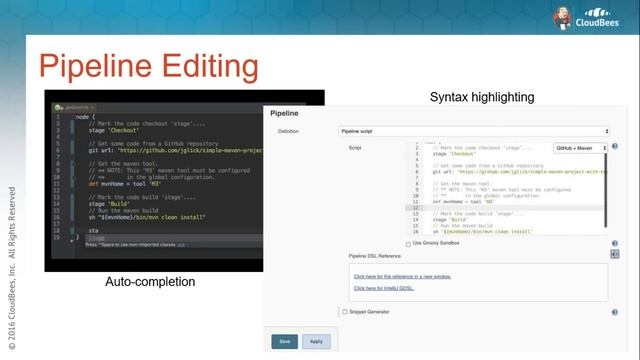Image resolution: width=640 pixels, height=360 pixels.
Task: Click 'node {' on IDE line 1
Action: (85, 117)
